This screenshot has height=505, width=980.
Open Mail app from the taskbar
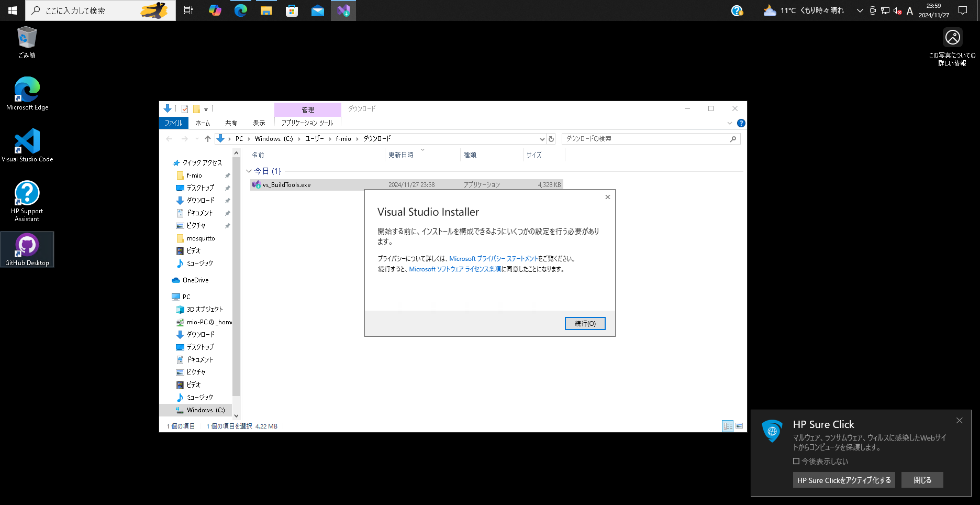click(x=317, y=10)
